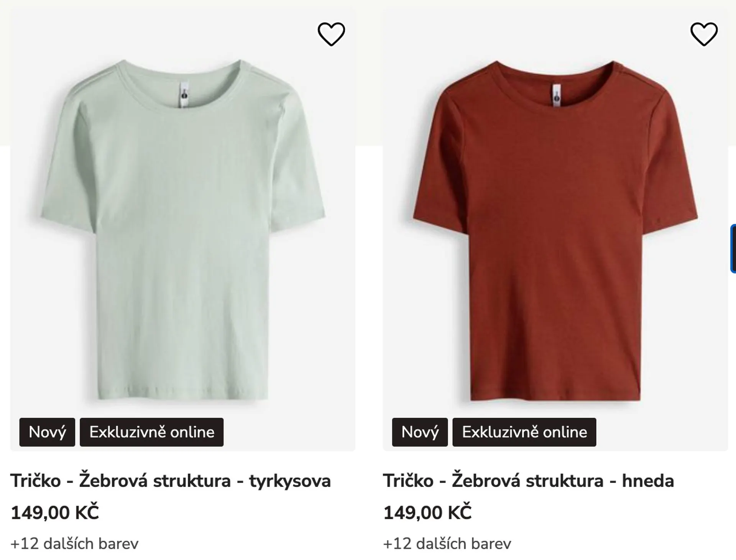This screenshot has width=736, height=560.
Task: Click the Nový badge on turquoise t-shirt
Action: click(47, 432)
